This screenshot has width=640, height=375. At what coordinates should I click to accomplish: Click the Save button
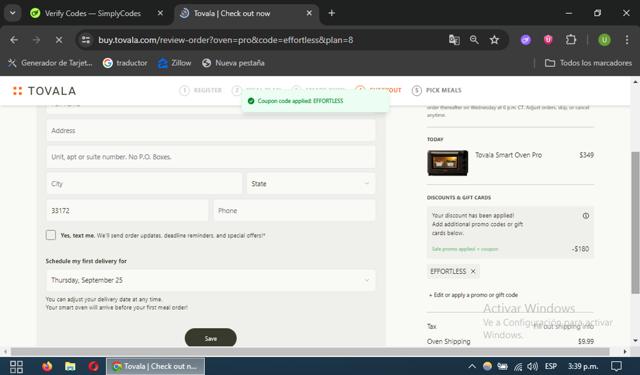point(211,338)
